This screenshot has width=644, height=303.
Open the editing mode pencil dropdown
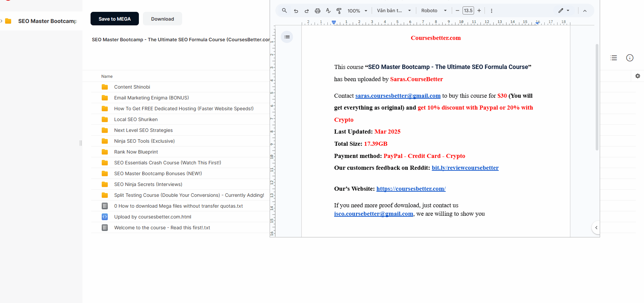(x=564, y=11)
